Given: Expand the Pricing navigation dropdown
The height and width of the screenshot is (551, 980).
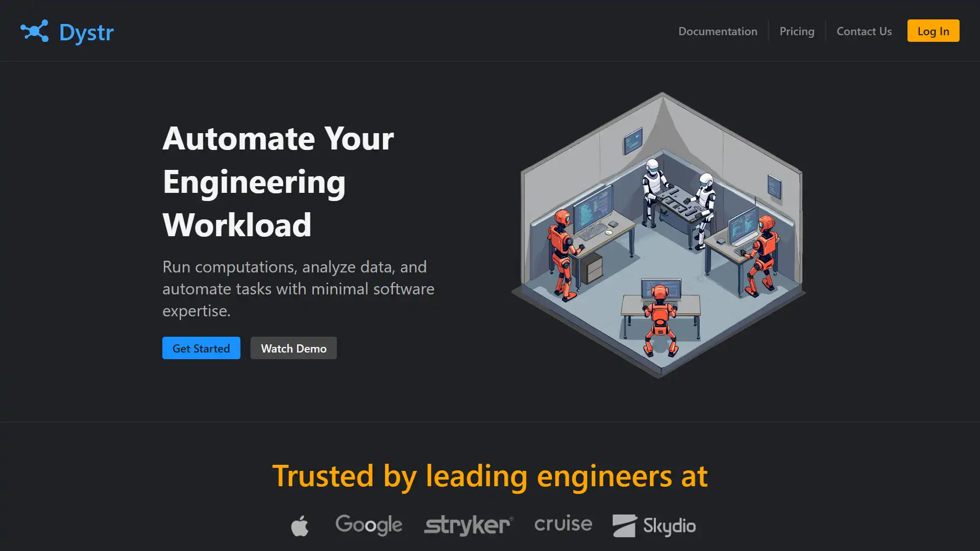Looking at the screenshot, I should point(796,31).
